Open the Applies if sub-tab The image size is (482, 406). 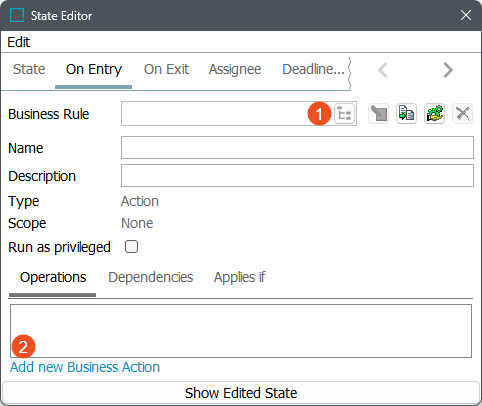point(239,277)
